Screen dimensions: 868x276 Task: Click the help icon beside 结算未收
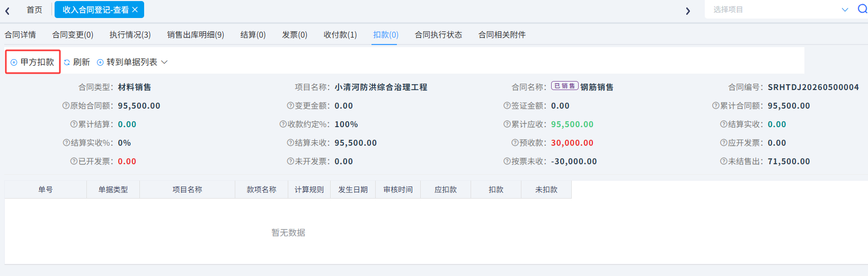pos(290,143)
